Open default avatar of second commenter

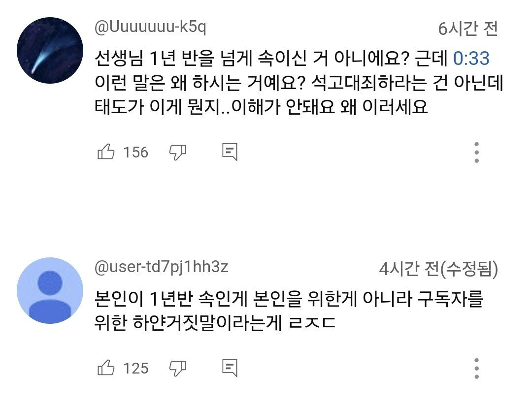50,290
